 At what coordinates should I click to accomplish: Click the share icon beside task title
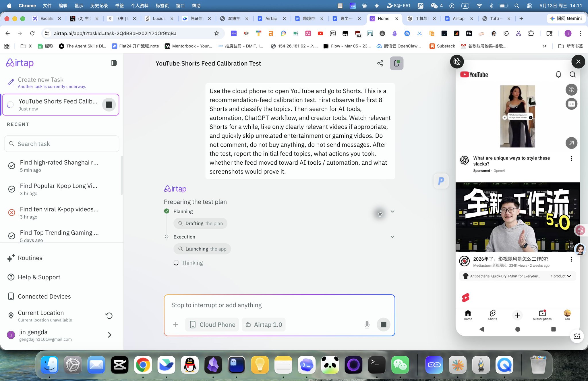pos(380,63)
